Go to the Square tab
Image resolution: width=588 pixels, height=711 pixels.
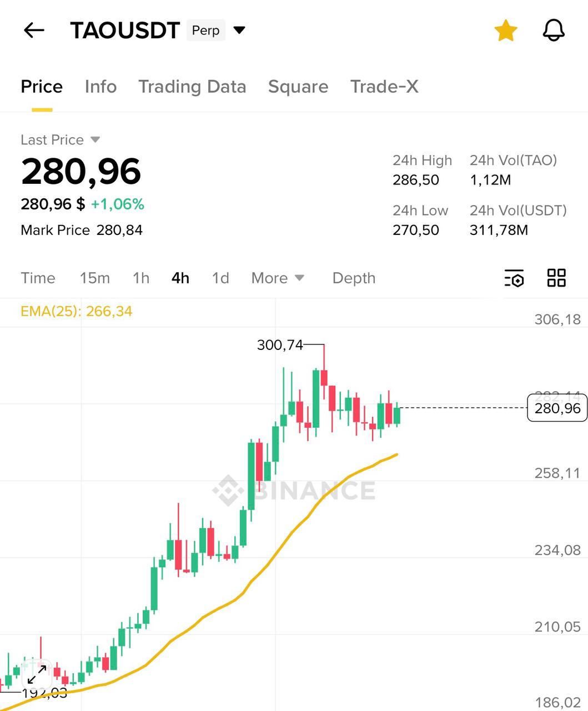[298, 87]
